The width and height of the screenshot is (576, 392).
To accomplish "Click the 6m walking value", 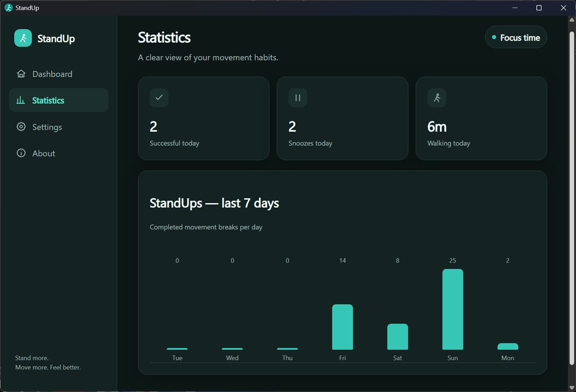I will coord(437,127).
